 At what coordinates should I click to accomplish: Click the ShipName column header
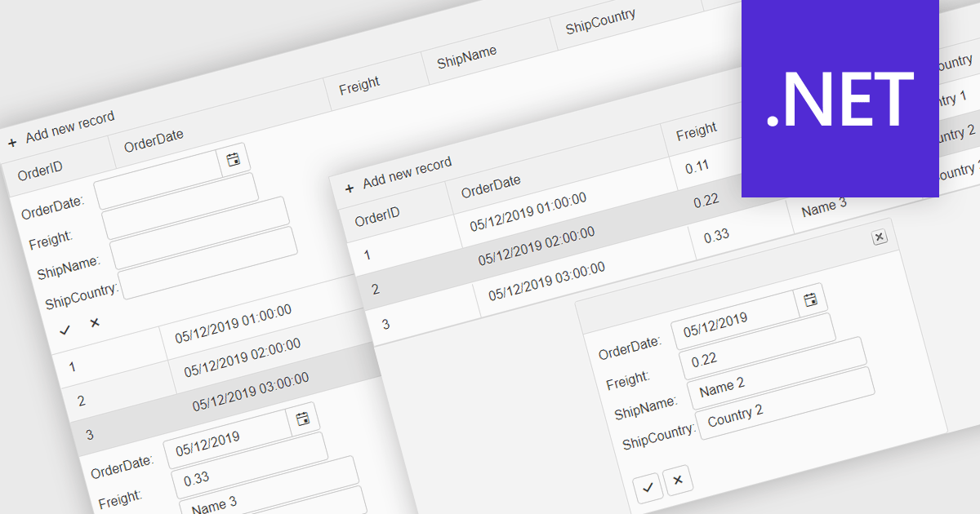tap(466, 57)
